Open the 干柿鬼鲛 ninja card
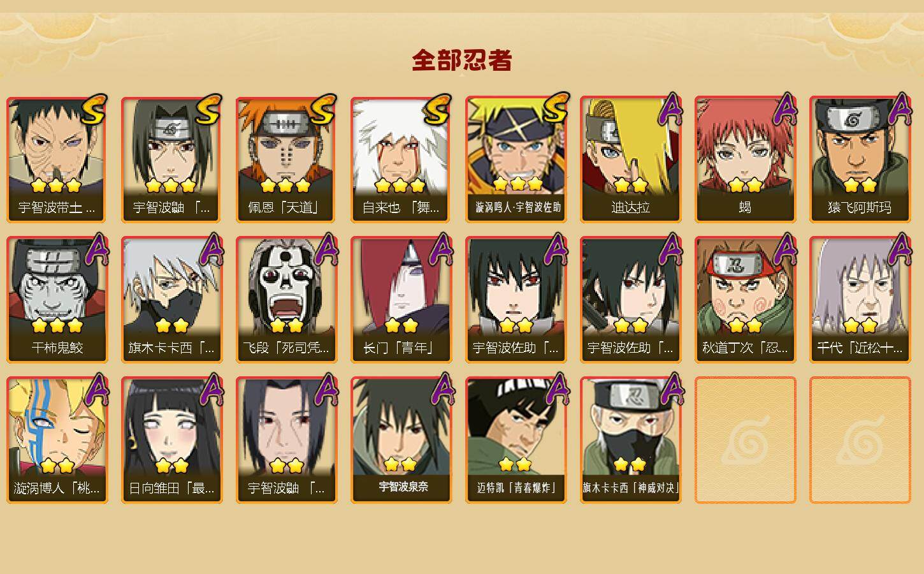Image resolution: width=924 pixels, height=574 pixels. pos(57,300)
